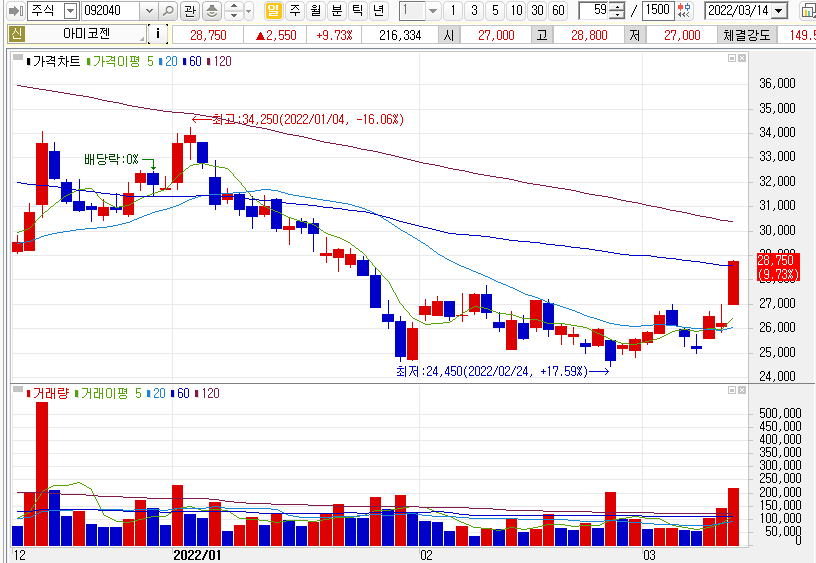Select the 년 yearly chart period
Image resolution: width=816 pixels, height=563 pixels.
378,10
